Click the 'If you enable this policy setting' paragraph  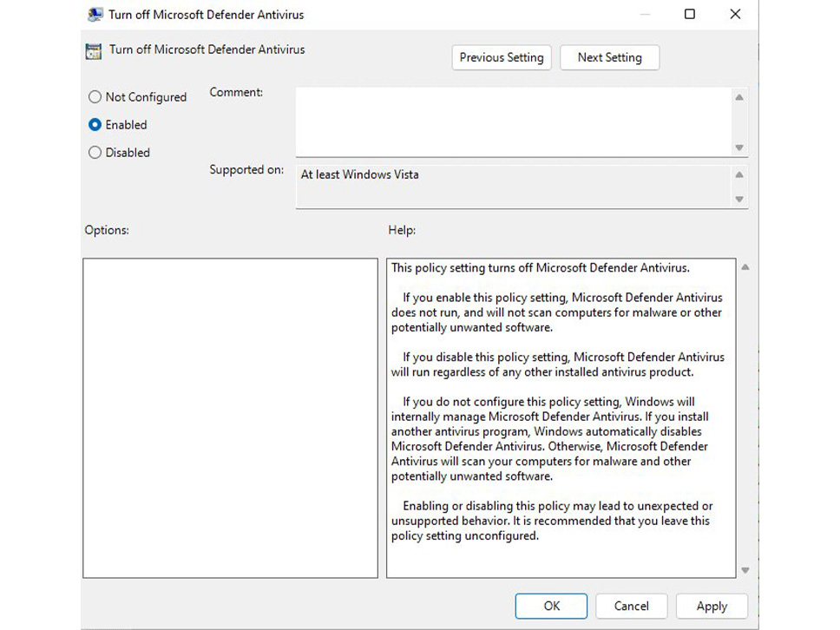coord(557,312)
